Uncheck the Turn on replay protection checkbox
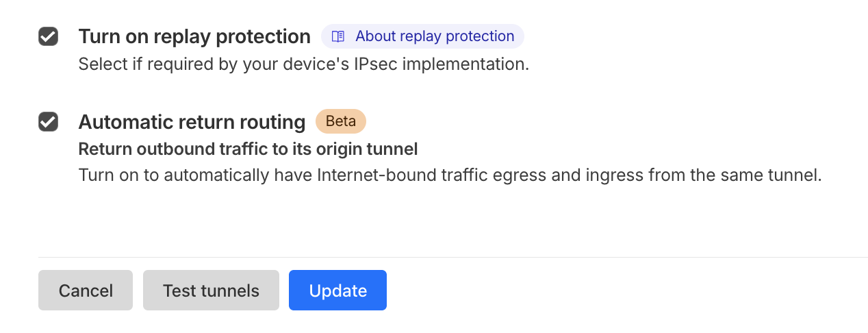The height and width of the screenshot is (333, 868). [48, 36]
